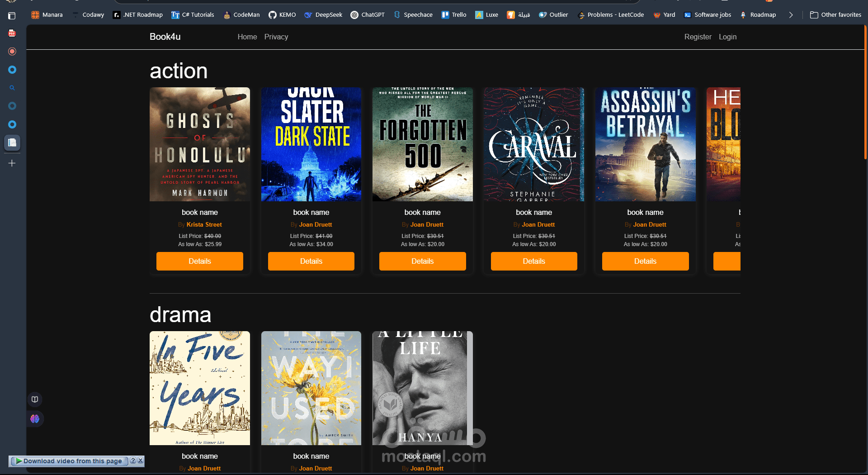868x475 pixels.
Task: View Details of Slater Dark State
Action: tap(311, 261)
